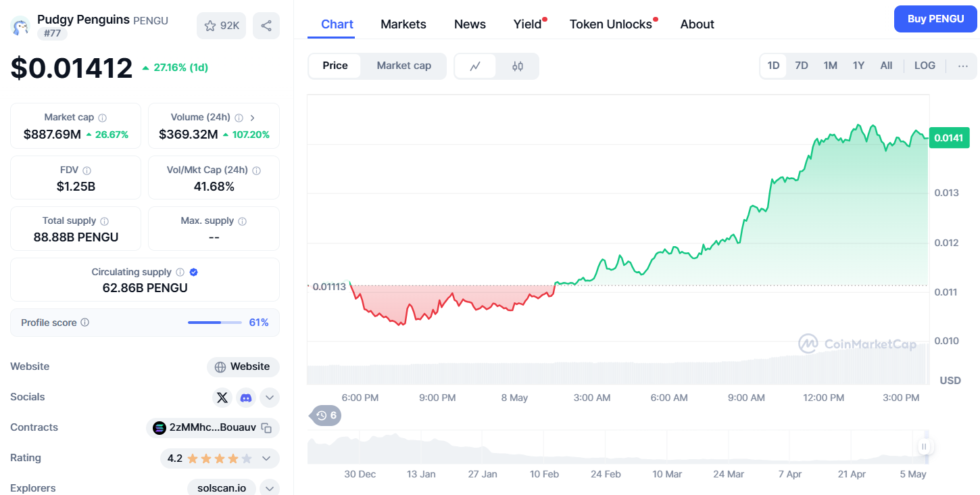Click the current price label 0.0141

coord(949,138)
